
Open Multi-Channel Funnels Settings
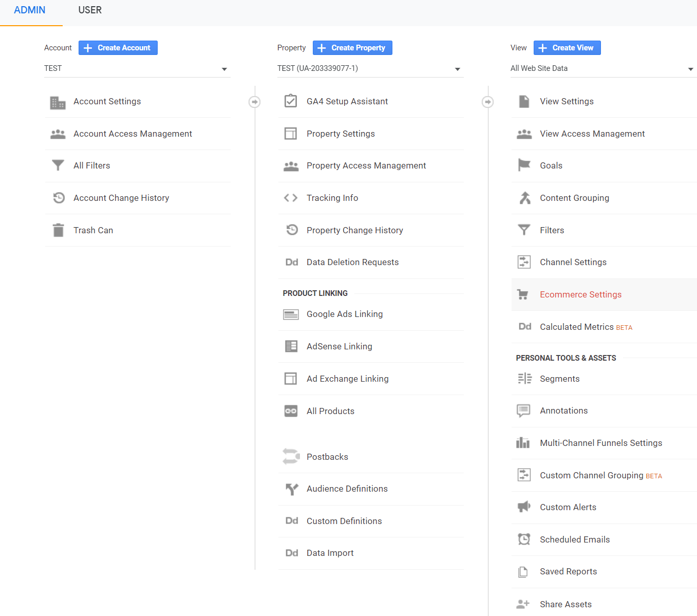[600, 443]
